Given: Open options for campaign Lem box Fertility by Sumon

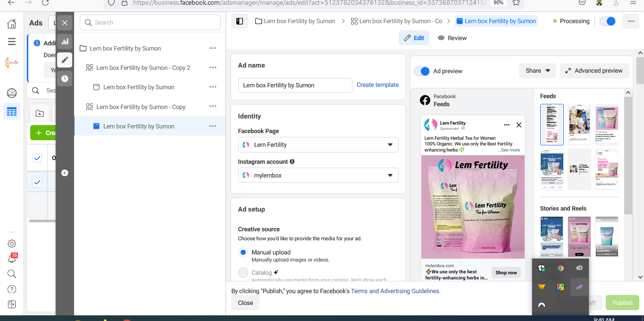Looking at the screenshot, I should coord(213,48).
